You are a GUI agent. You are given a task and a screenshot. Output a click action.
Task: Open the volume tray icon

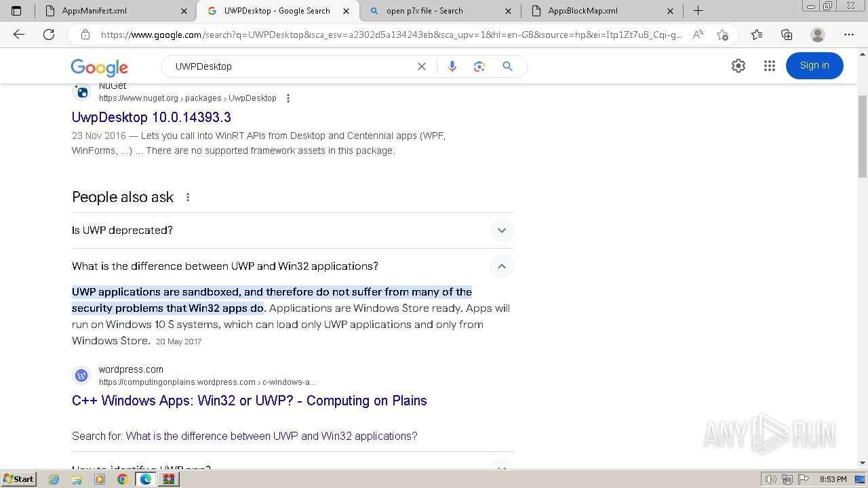click(x=771, y=479)
